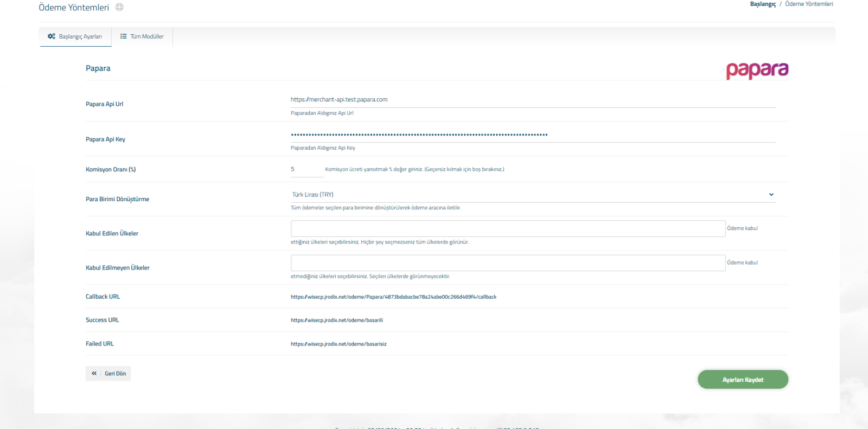The image size is (868, 429).
Task: Click the 'Paparadan Aldığınız Api Key' hint
Action: [x=323, y=148]
